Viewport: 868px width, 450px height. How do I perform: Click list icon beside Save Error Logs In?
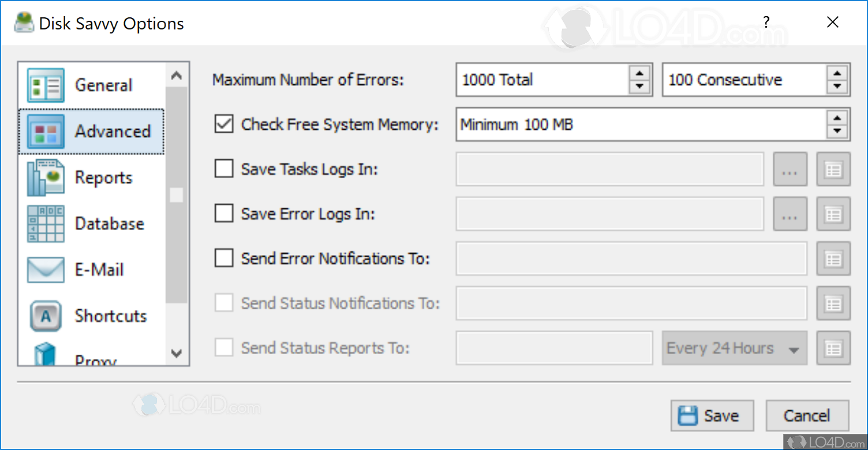click(833, 214)
